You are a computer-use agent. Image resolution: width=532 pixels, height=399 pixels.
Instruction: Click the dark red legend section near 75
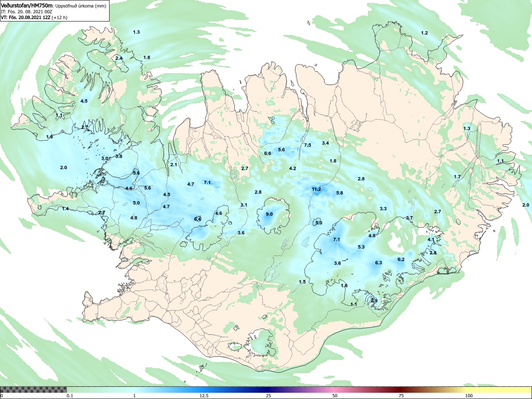click(401, 390)
